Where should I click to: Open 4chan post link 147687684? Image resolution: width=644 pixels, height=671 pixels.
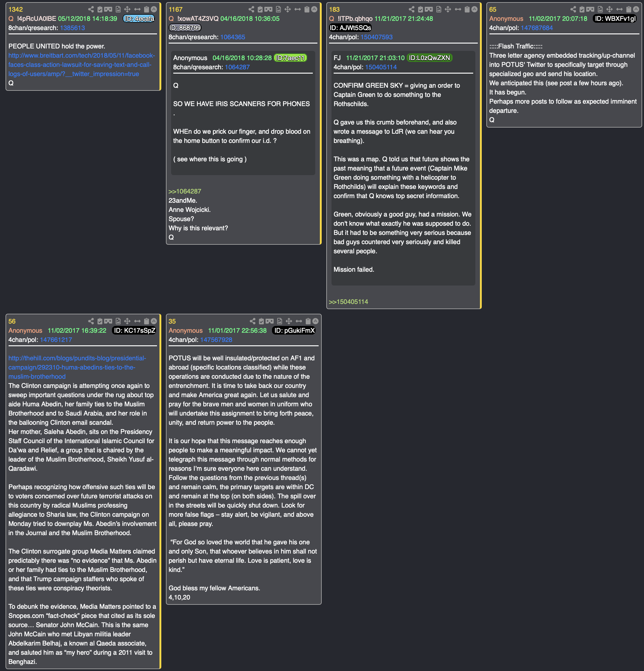click(x=537, y=28)
